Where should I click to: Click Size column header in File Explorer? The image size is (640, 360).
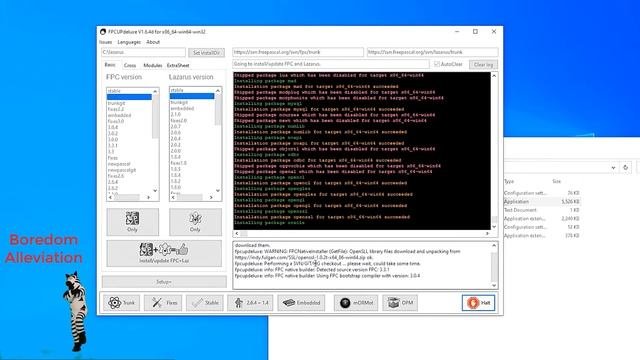pos(557,181)
